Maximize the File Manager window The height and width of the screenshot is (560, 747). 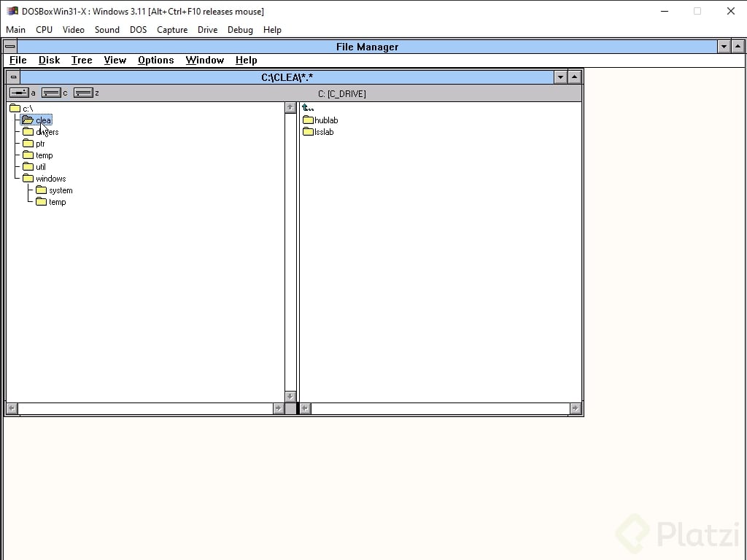[x=738, y=46]
